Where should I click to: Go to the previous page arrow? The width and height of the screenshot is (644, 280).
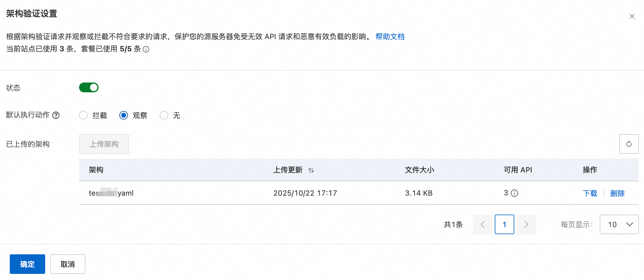(482, 224)
